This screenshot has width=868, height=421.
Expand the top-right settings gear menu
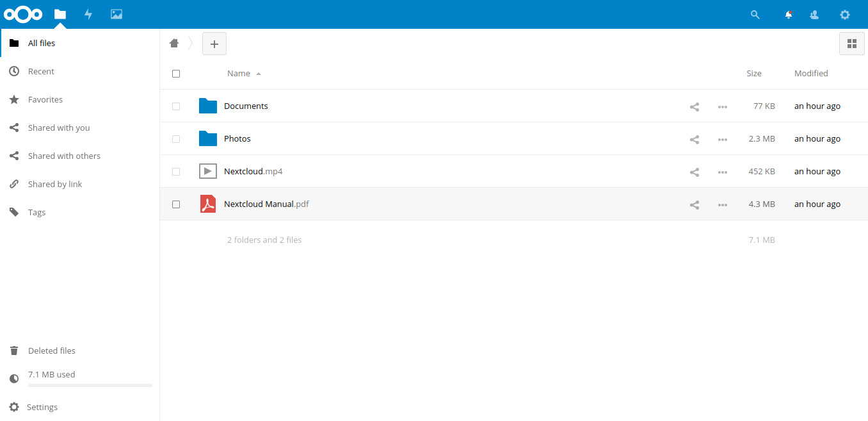[x=844, y=15]
